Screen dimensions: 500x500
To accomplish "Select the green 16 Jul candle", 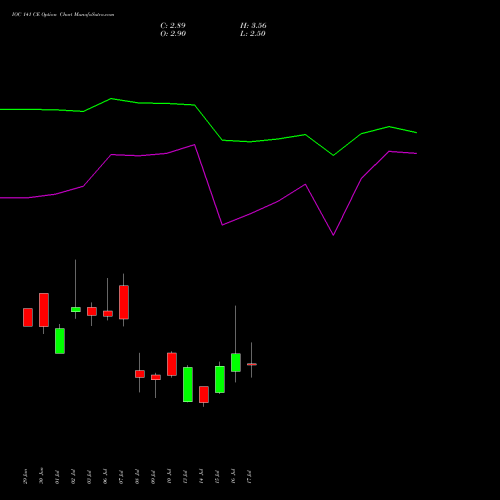I will click(x=236, y=362).
